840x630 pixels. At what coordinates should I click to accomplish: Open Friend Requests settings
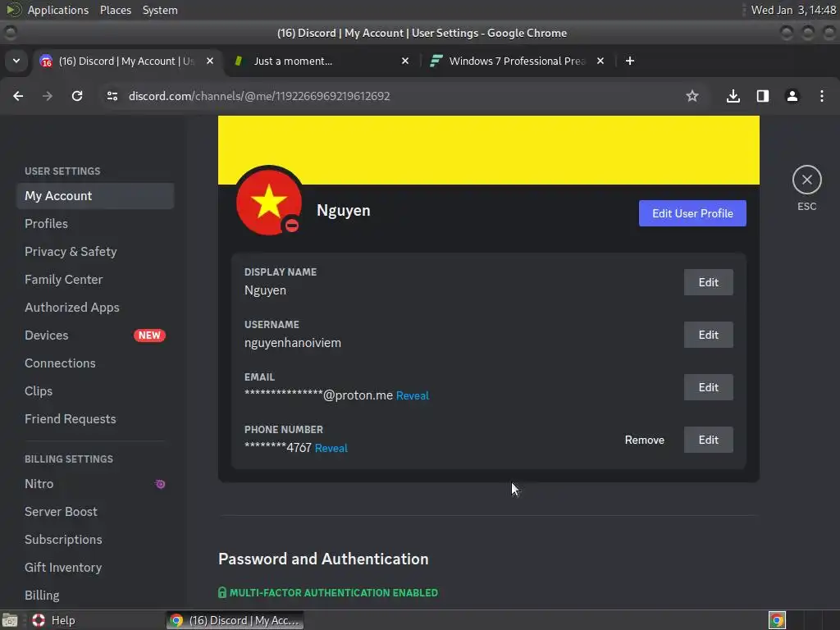(95, 419)
